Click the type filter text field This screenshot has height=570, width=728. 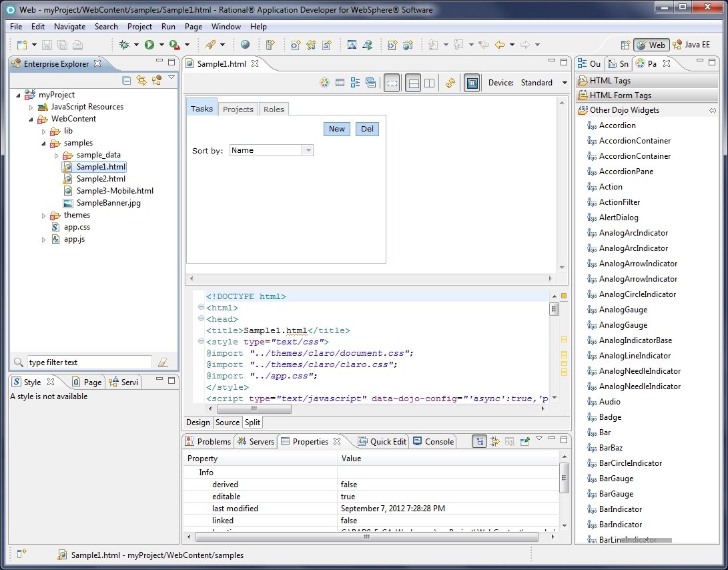(x=89, y=362)
